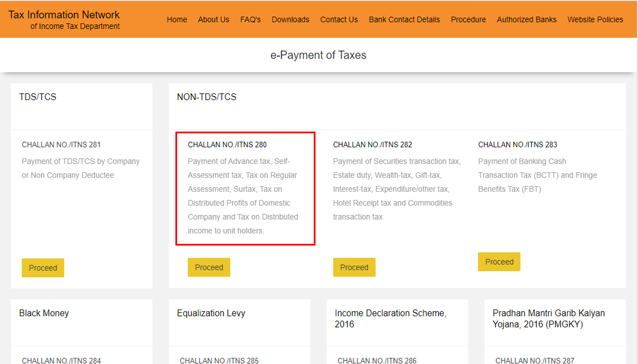Click the Income Declaration Scheme, 2016 heading
Screen dimensions: 638x364
coord(390,318)
